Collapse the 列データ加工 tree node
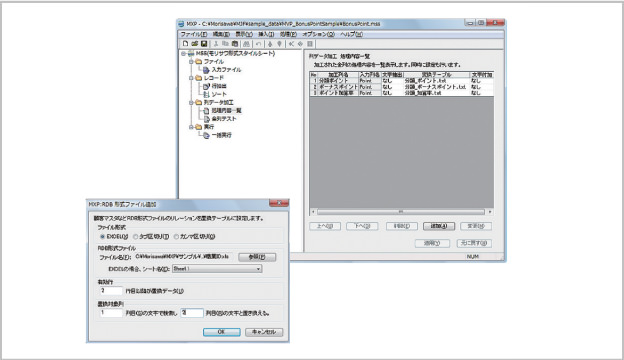Viewport: 624px width, 360px height. point(191,103)
